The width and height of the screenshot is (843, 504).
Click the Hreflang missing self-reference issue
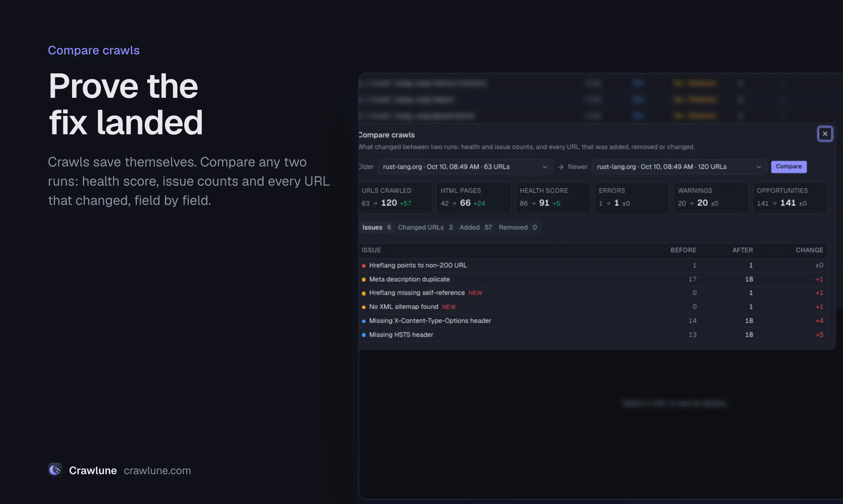tap(417, 293)
